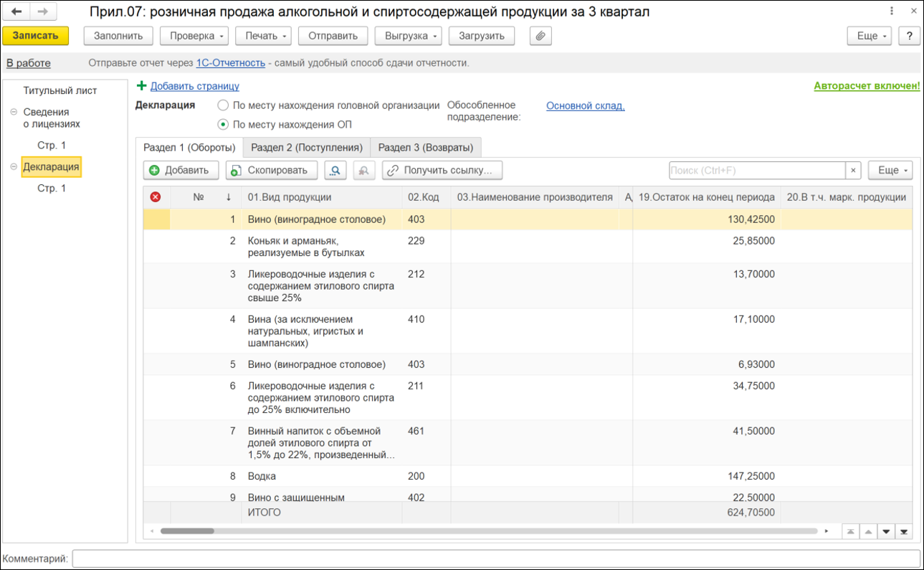Collapse the 'Декларация' tree node
This screenshot has height=570, width=924.
[14, 167]
